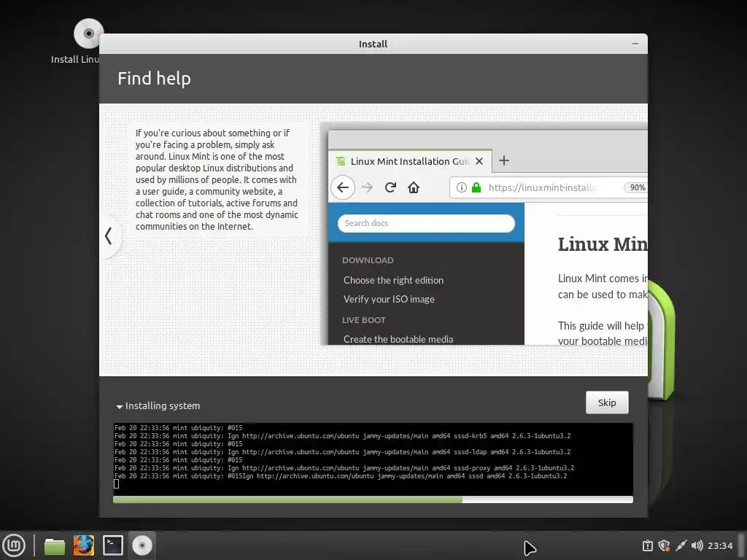
Task: Click the new tab plus icon
Action: [x=504, y=160]
